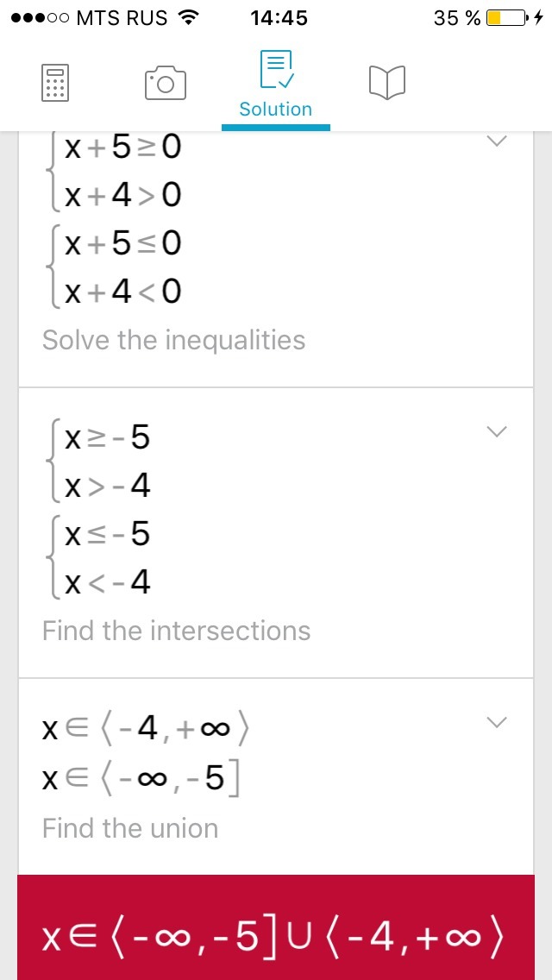
Task: Tap the x∈⟨-4,+∞⟩ interval line
Action: point(147,730)
